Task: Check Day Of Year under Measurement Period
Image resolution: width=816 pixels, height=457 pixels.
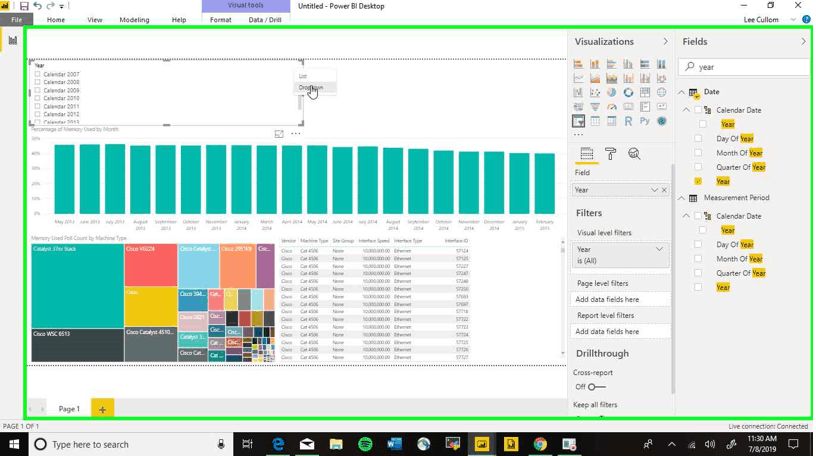Action: coord(698,244)
